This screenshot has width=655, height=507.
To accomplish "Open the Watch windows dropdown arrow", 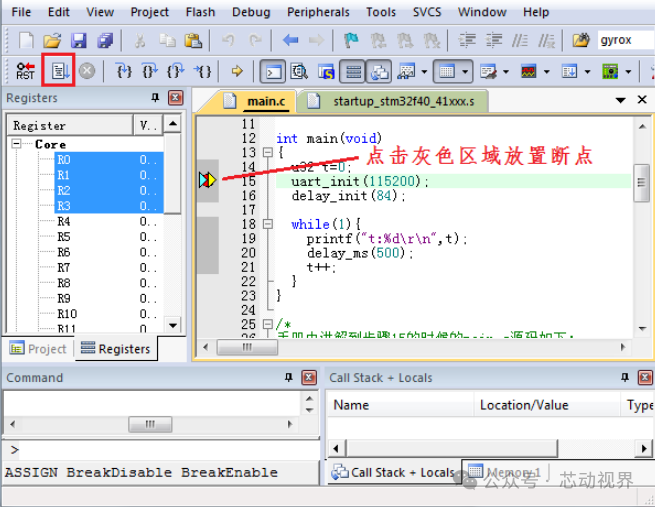I will point(424,72).
